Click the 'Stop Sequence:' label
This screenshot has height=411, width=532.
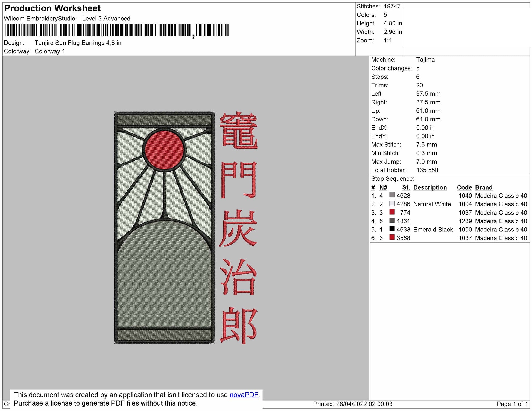point(393,179)
